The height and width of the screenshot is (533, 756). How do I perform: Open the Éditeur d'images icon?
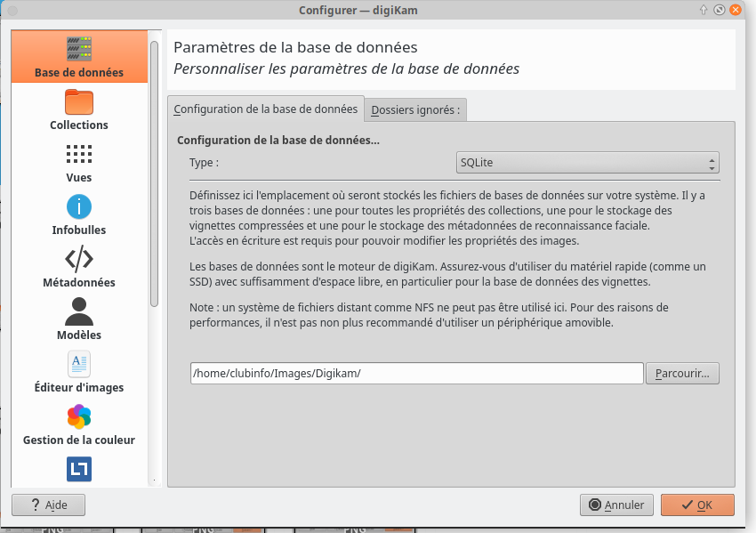click(x=79, y=364)
